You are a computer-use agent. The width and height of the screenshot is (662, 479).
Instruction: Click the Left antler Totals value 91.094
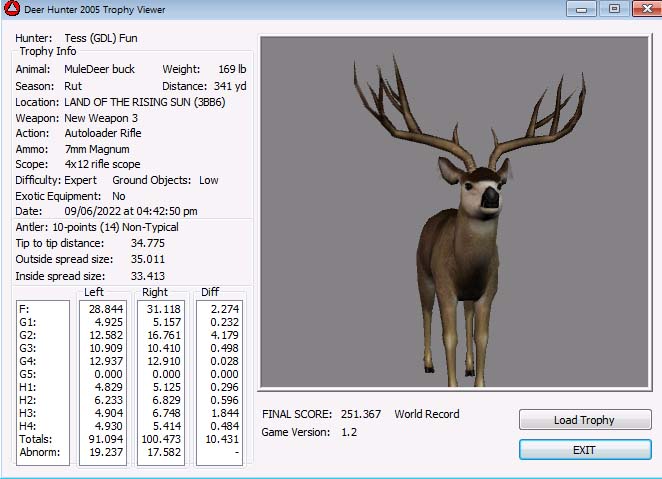(x=105, y=439)
